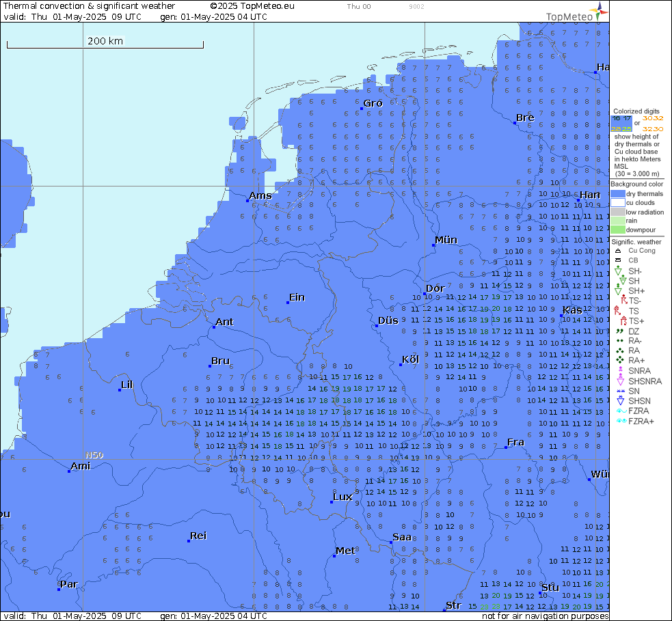Image resolution: width=672 pixels, height=621 pixels.
Task: Click the Luxembourg city marker
Action: [332, 502]
